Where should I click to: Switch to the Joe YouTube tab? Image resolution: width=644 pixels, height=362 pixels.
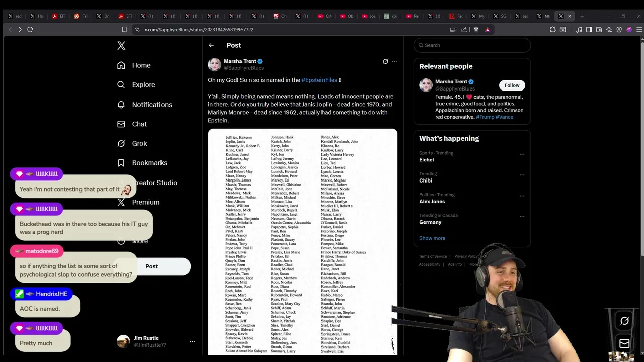pyautogui.click(x=369, y=16)
